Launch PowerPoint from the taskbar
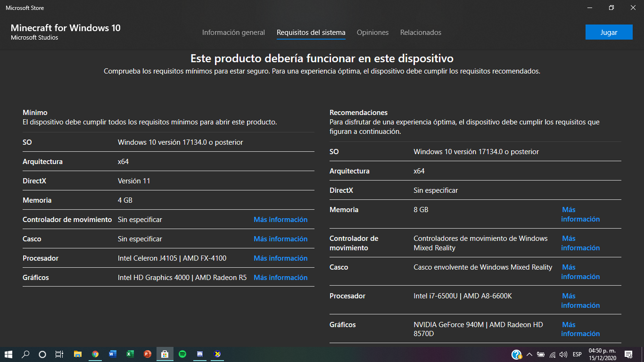The height and width of the screenshot is (362, 644). (x=148, y=354)
